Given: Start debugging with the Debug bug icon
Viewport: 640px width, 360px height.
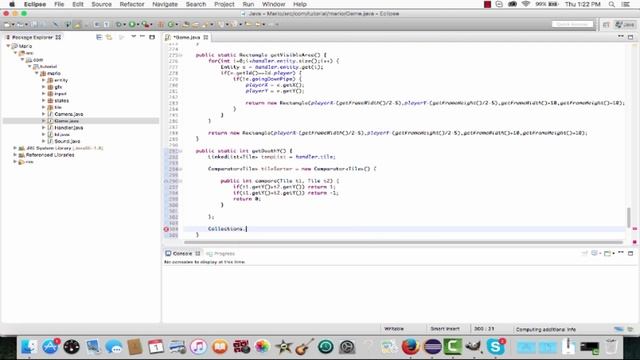Looking at the screenshot, I should click(x=119, y=24).
